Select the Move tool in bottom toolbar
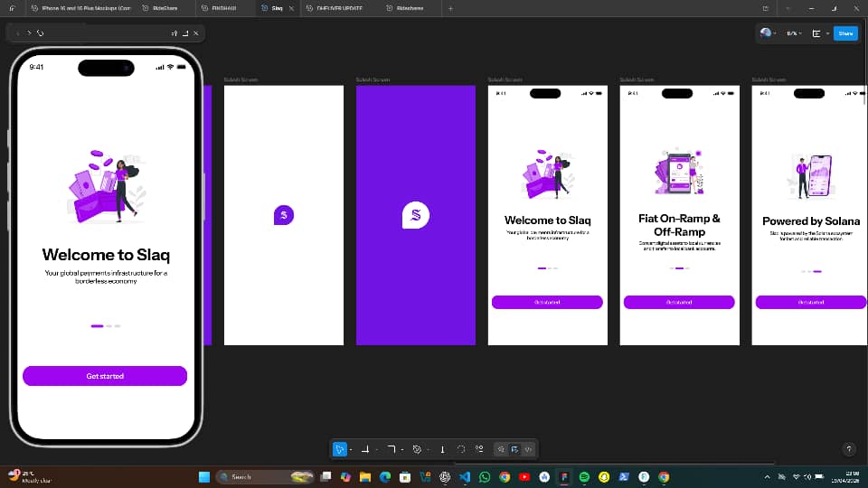This screenshot has height=488, width=868. pyautogui.click(x=339, y=449)
